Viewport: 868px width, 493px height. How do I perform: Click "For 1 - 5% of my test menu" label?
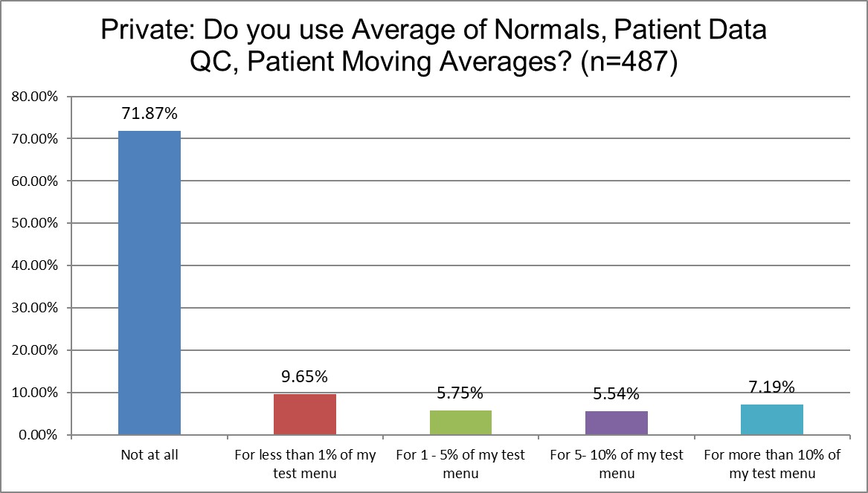tap(460, 463)
